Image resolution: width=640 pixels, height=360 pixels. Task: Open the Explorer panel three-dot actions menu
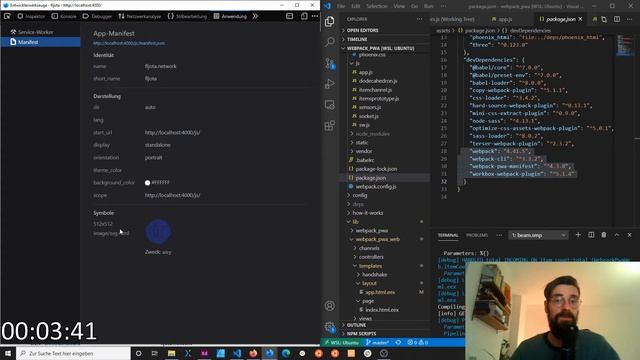[420, 19]
